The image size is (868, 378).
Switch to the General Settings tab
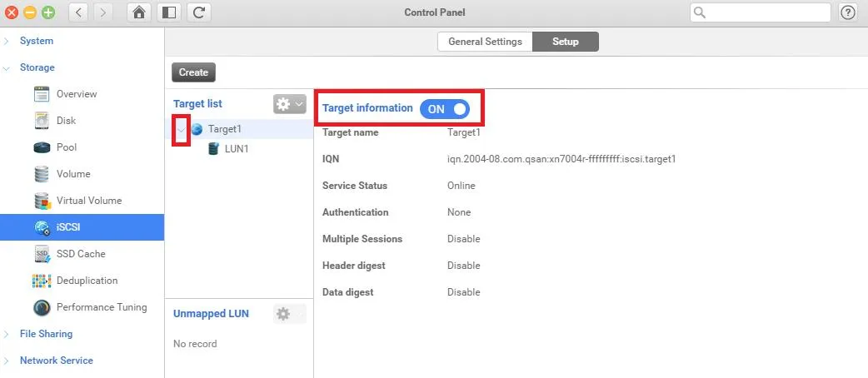pyautogui.click(x=485, y=42)
